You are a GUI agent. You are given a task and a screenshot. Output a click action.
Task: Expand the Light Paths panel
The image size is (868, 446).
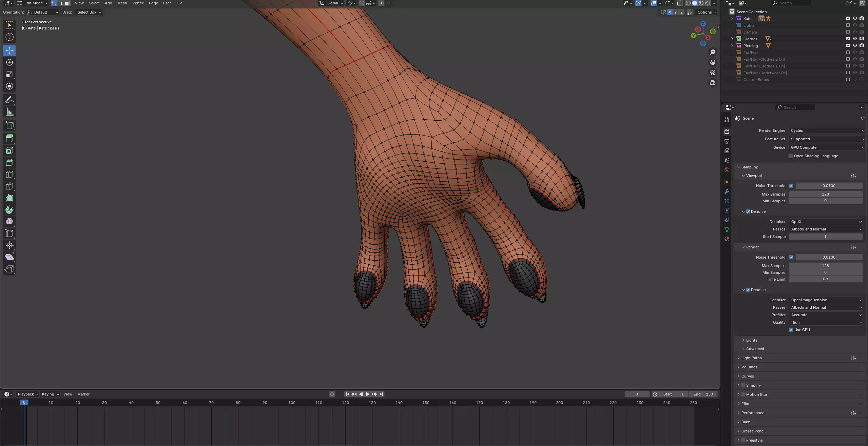751,358
